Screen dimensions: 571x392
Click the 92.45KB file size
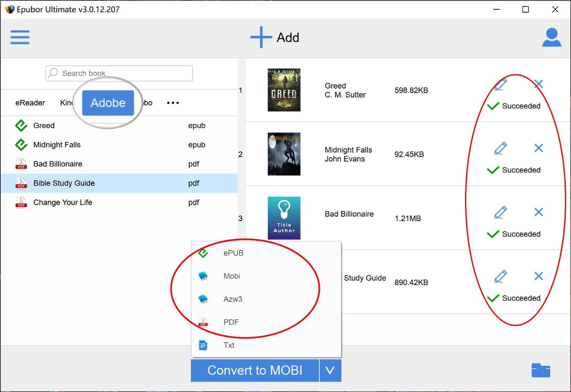[409, 154]
